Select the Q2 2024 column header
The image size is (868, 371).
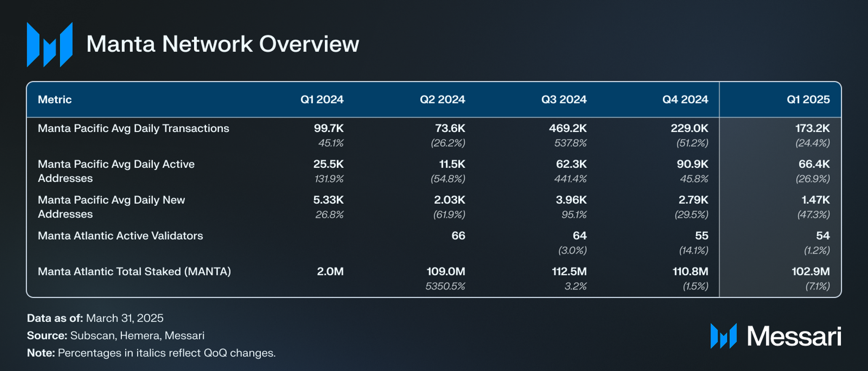point(443,100)
